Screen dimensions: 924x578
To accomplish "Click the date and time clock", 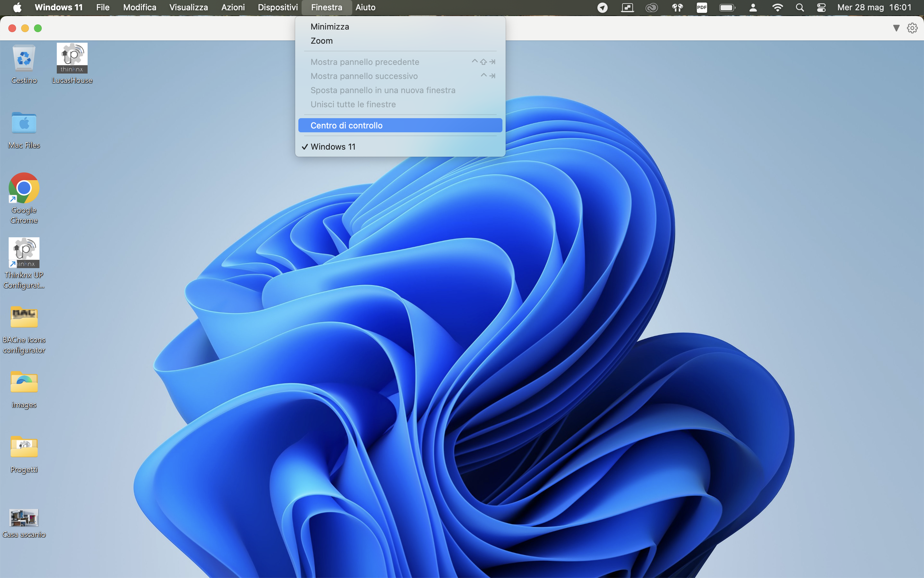I will pyautogui.click(x=874, y=7).
